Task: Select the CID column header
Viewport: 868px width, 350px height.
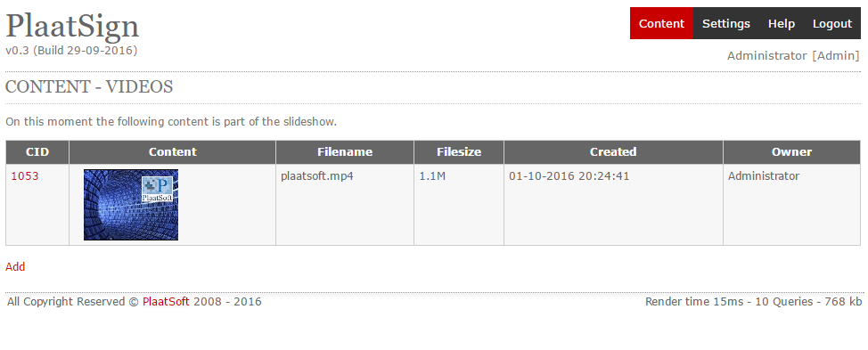Action: pos(37,152)
